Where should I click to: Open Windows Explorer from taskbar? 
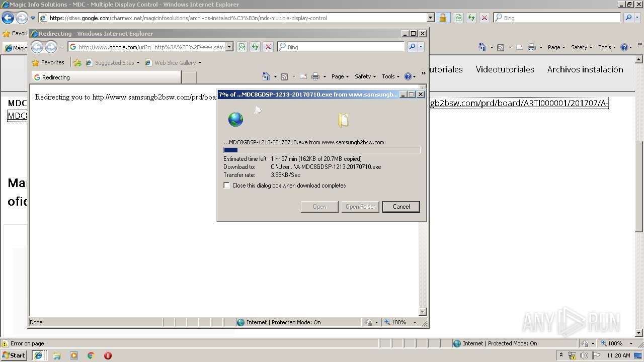(57, 355)
